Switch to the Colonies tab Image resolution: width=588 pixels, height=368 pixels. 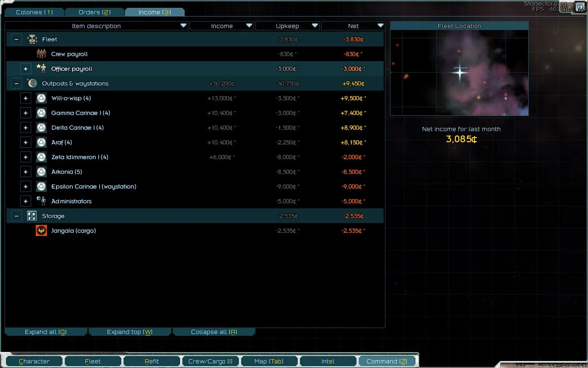pyautogui.click(x=34, y=12)
